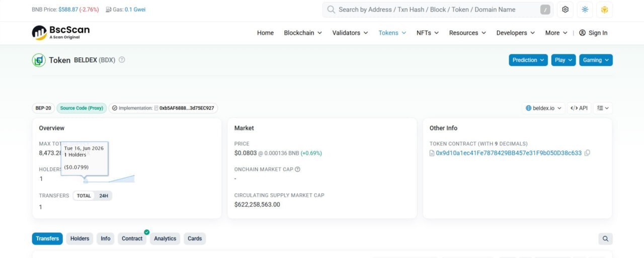The height and width of the screenshot is (258, 644).
Task: Click the BscScan logo
Action: coord(61,33)
